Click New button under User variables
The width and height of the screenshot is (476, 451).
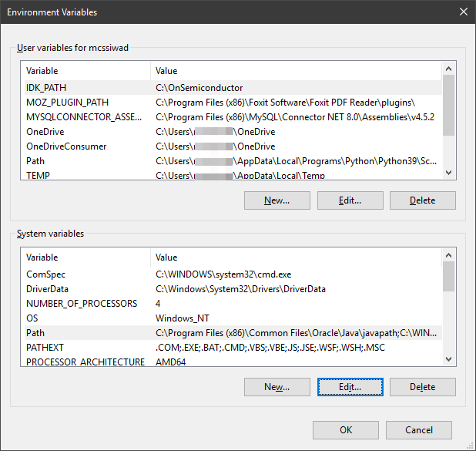277,200
